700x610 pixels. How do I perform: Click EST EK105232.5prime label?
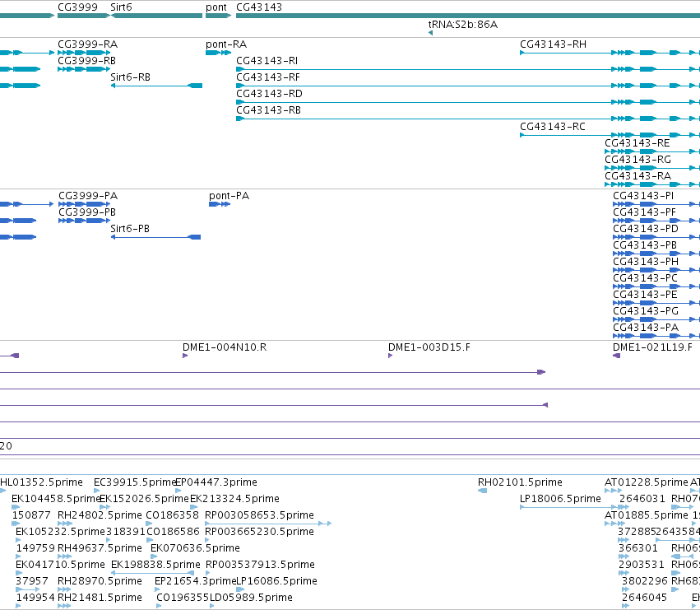(60, 532)
